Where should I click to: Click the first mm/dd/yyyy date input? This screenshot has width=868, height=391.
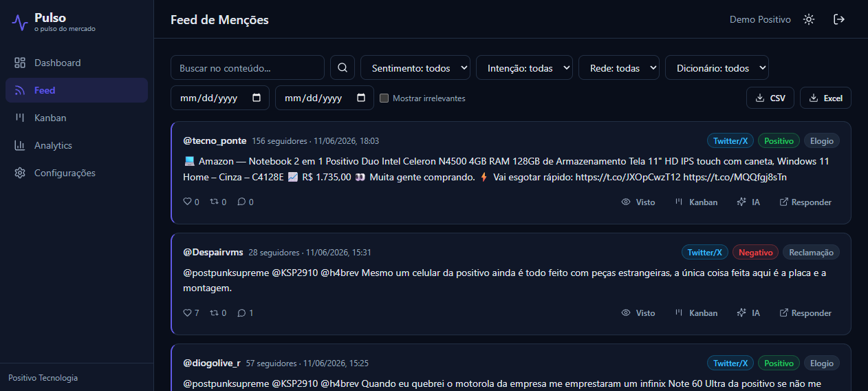[x=220, y=98]
